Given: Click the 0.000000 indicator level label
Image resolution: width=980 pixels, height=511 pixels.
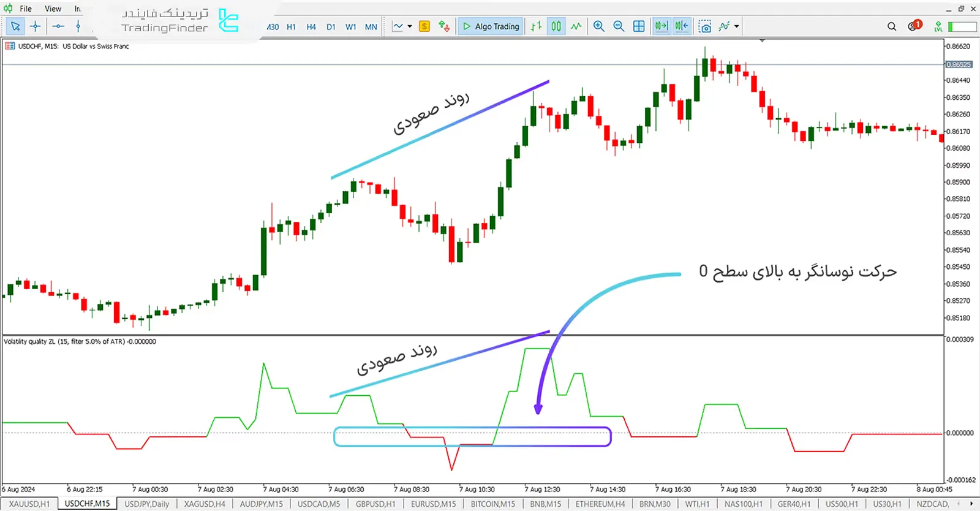Looking at the screenshot, I should (x=960, y=433).
